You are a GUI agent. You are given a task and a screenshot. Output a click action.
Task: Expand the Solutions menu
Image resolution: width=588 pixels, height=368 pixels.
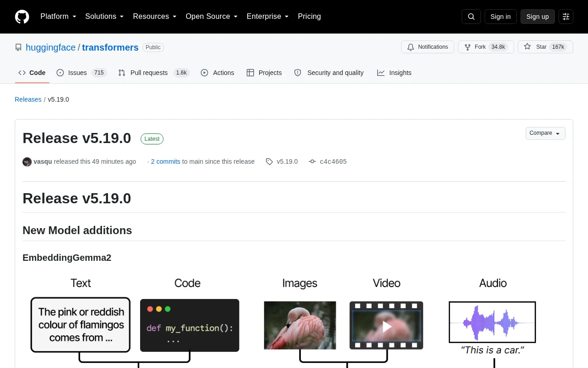pos(105,17)
